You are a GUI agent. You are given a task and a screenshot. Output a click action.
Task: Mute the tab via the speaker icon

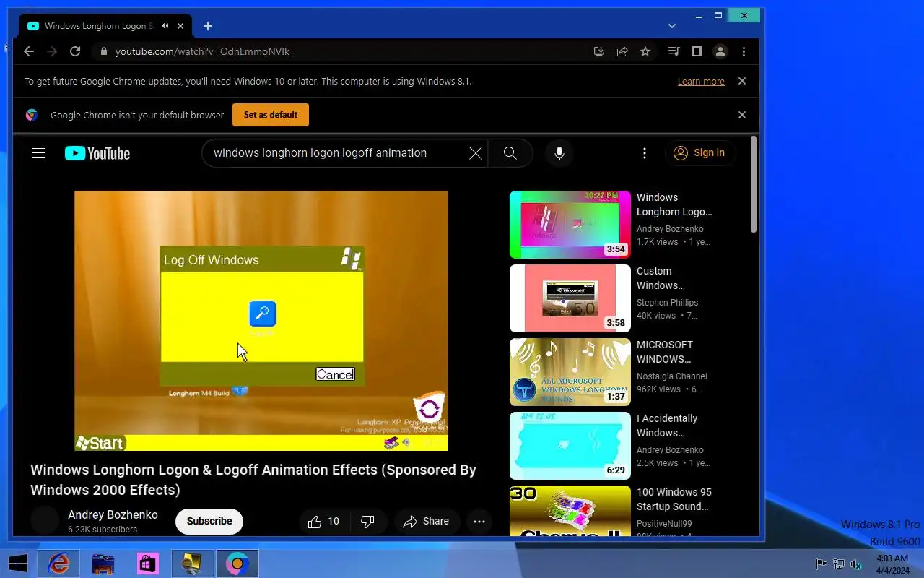(x=165, y=26)
